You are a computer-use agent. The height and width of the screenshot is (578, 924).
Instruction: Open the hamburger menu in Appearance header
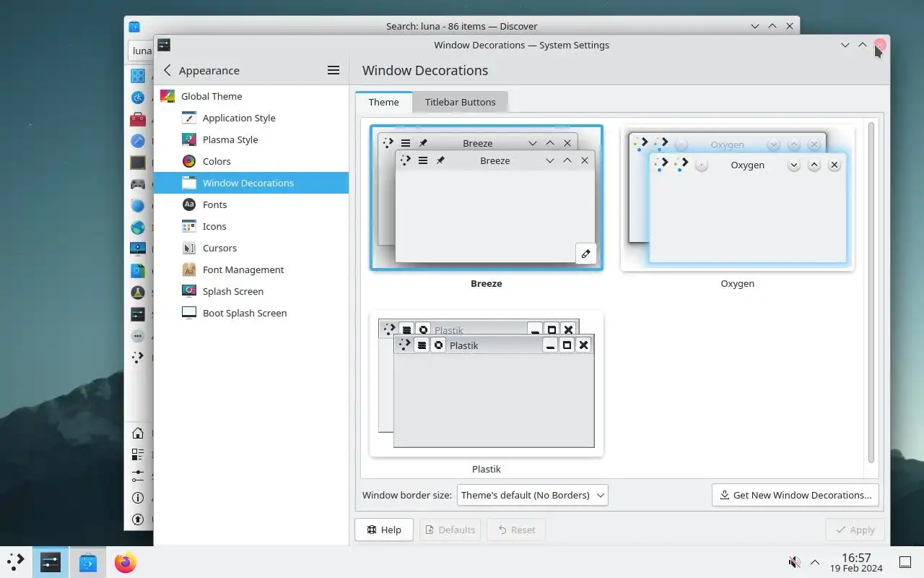tap(334, 70)
